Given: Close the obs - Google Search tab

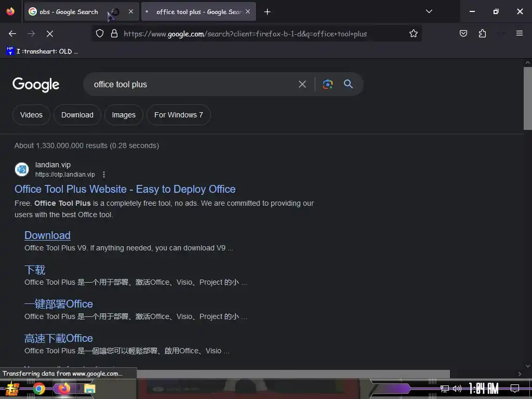Looking at the screenshot, I should coord(131,11).
